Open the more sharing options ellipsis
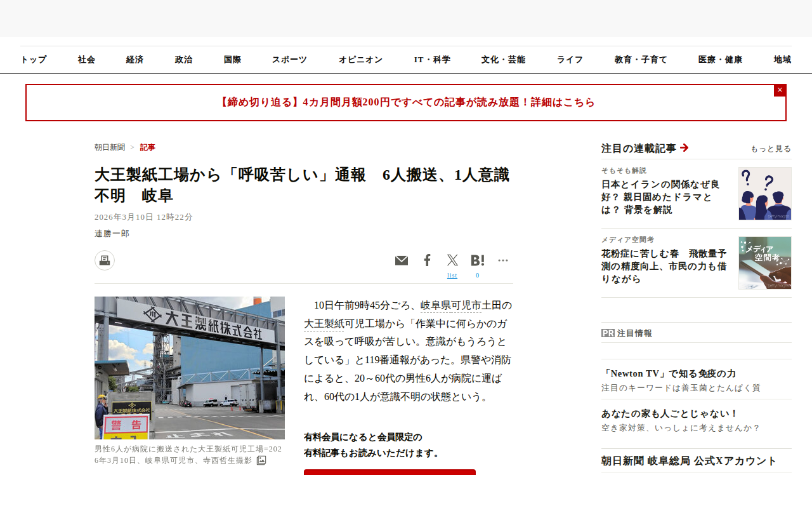812x508 pixels. pos(503,260)
